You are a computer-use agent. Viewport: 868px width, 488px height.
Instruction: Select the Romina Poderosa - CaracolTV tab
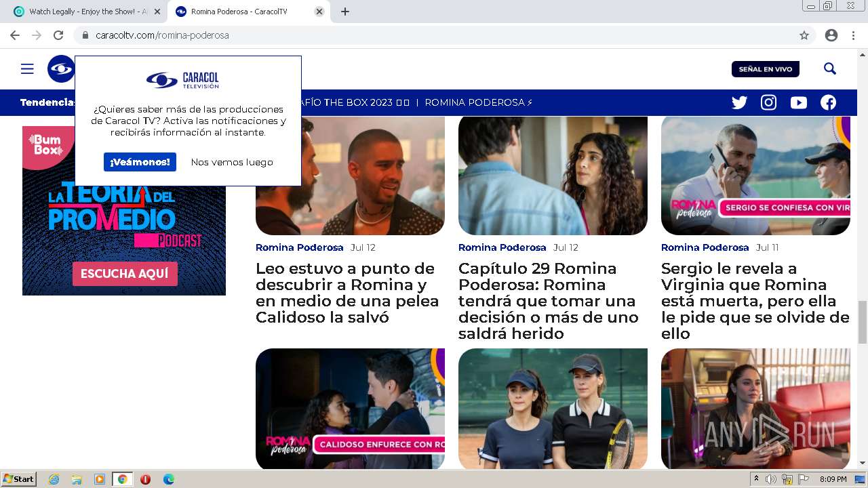pos(248,12)
